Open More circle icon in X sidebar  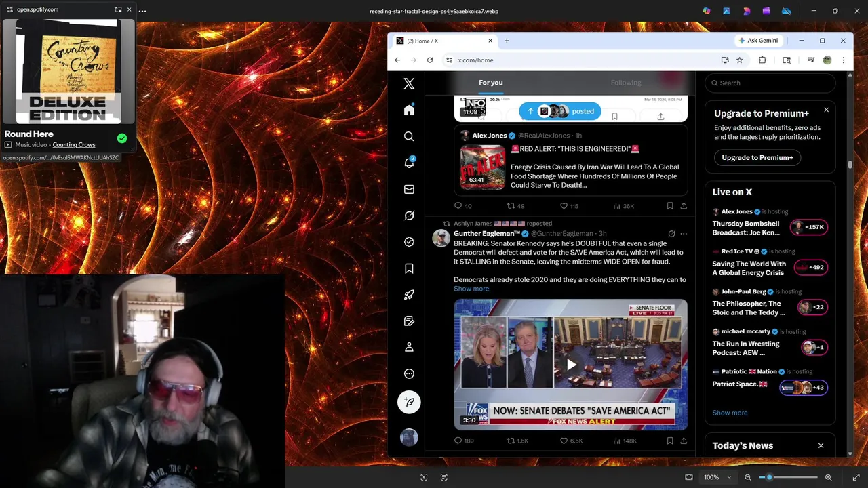pos(409,373)
